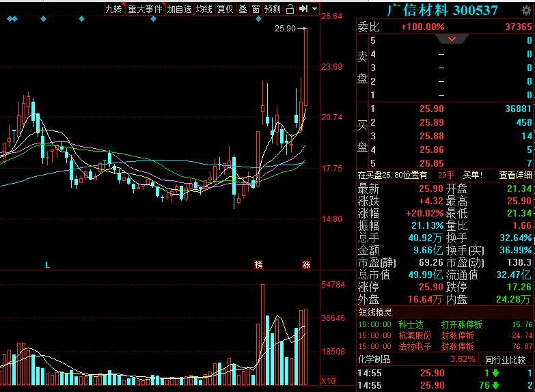The width and height of the screenshot is (535, 392).
Task: Click the X10 volume scale label
Action: pyautogui.click(x=328, y=380)
